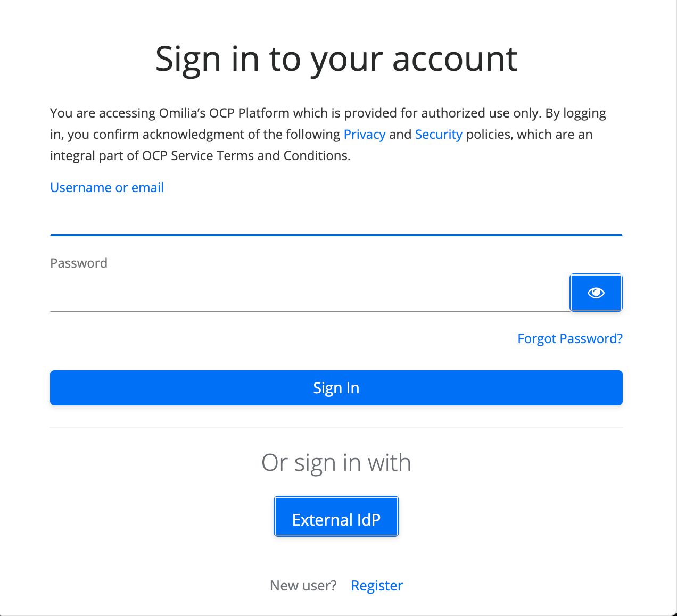677x616 pixels.
Task: Focus the Username or email input field
Action: tap(336, 219)
